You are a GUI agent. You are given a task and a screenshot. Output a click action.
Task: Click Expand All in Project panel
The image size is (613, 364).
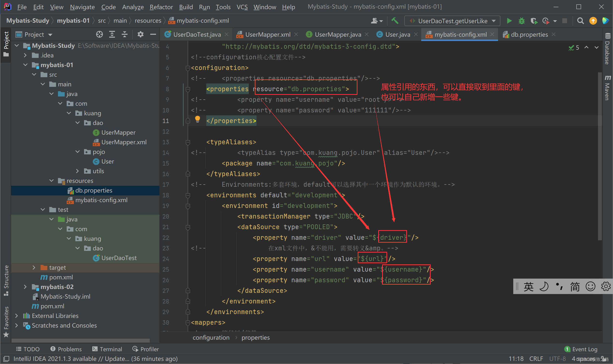(112, 34)
